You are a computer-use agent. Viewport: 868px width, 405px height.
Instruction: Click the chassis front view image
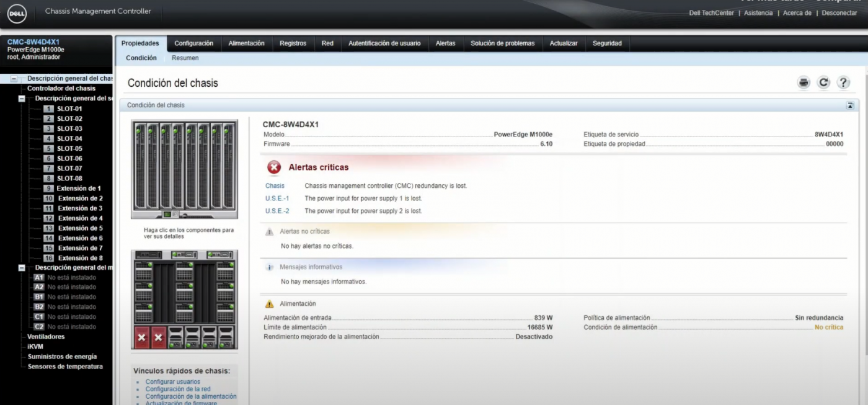[x=184, y=169]
